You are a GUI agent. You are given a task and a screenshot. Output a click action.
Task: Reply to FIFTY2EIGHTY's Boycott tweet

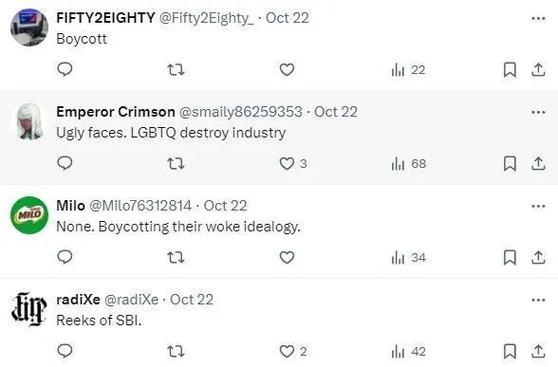click(65, 69)
